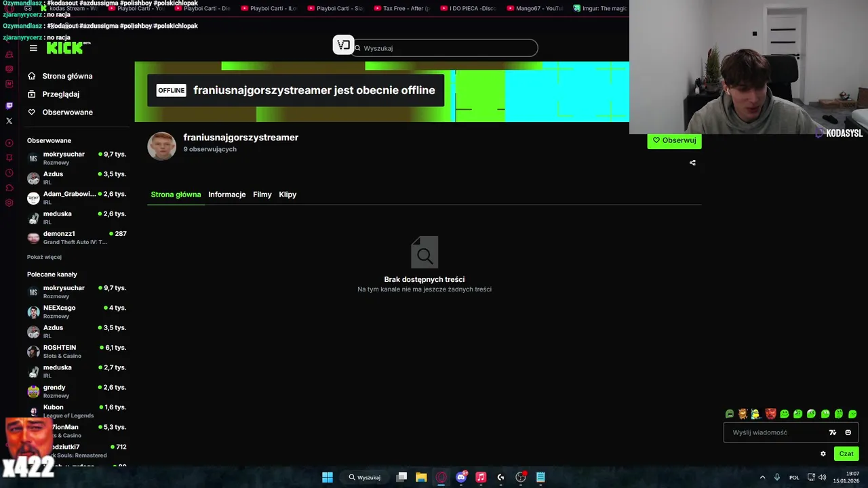The width and height of the screenshot is (868, 488).
Task: Open File Explorer from the taskbar
Action: 421,477
